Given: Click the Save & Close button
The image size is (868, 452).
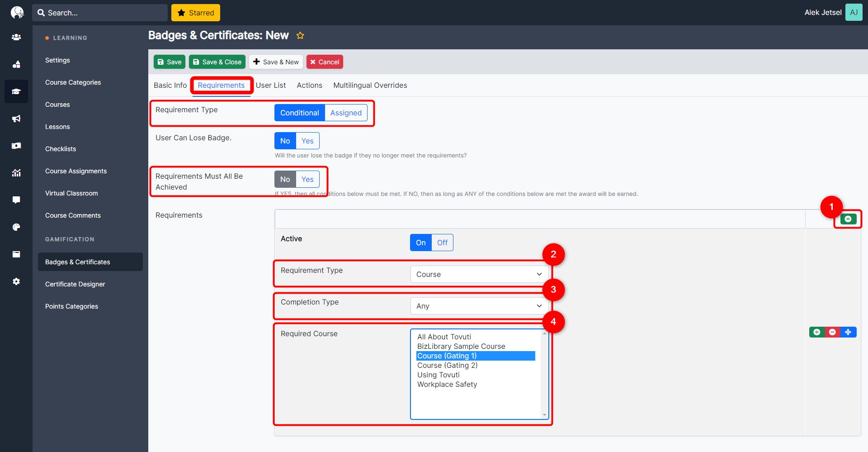Looking at the screenshot, I should [x=217, y=62].
